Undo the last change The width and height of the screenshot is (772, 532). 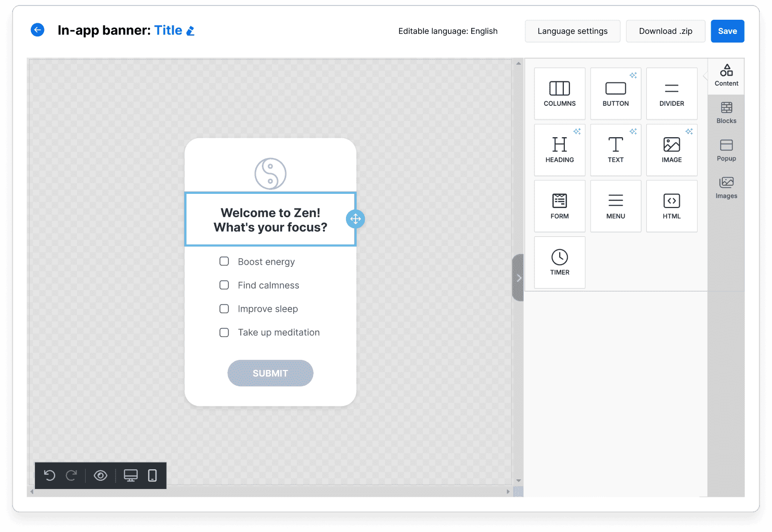tap(49, 475)
